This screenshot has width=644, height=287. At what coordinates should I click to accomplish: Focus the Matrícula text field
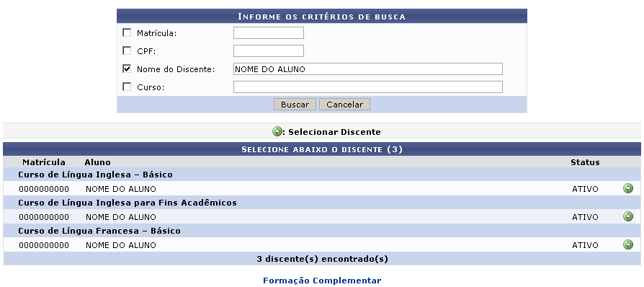[x=269, y=33]
